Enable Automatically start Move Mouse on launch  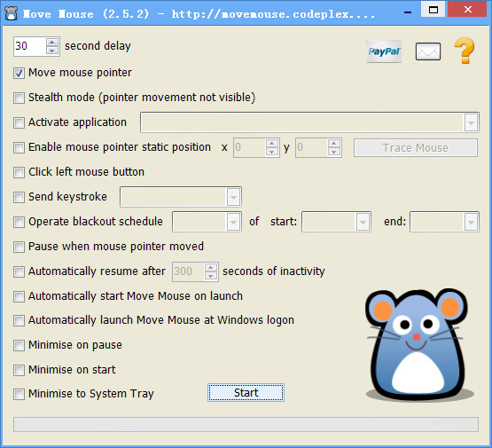(19, 296)
